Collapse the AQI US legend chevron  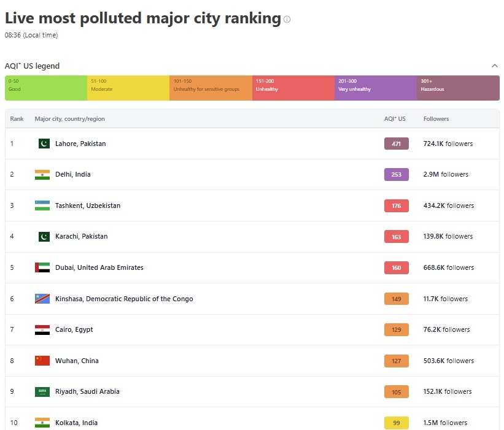point(495,66)
